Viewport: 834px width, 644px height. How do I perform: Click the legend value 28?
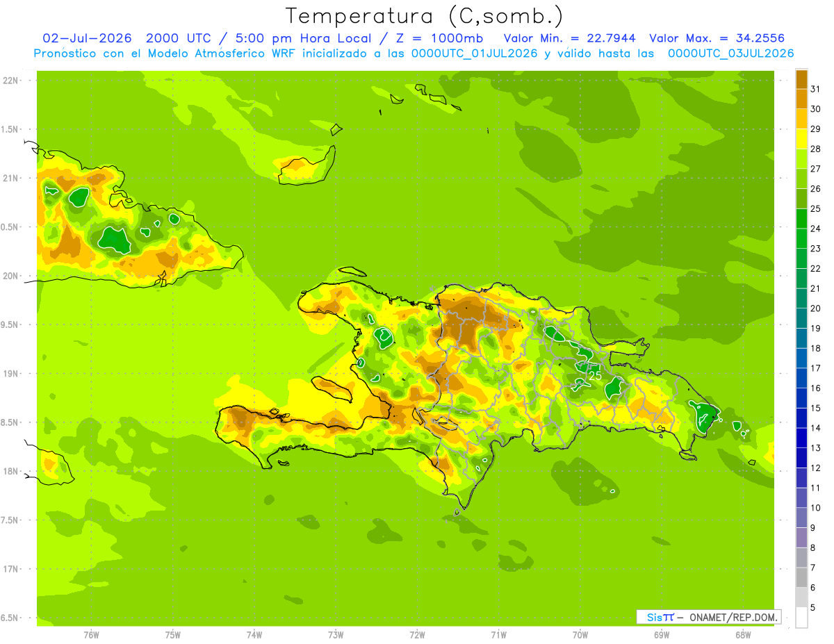pos(815,149)
